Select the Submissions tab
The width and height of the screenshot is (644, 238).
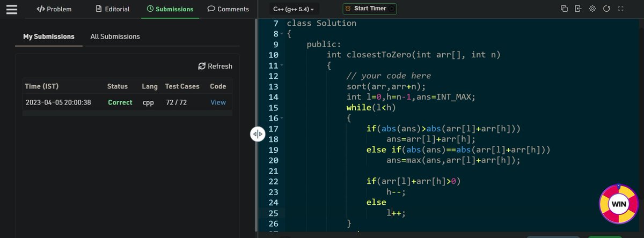[170, 9]
